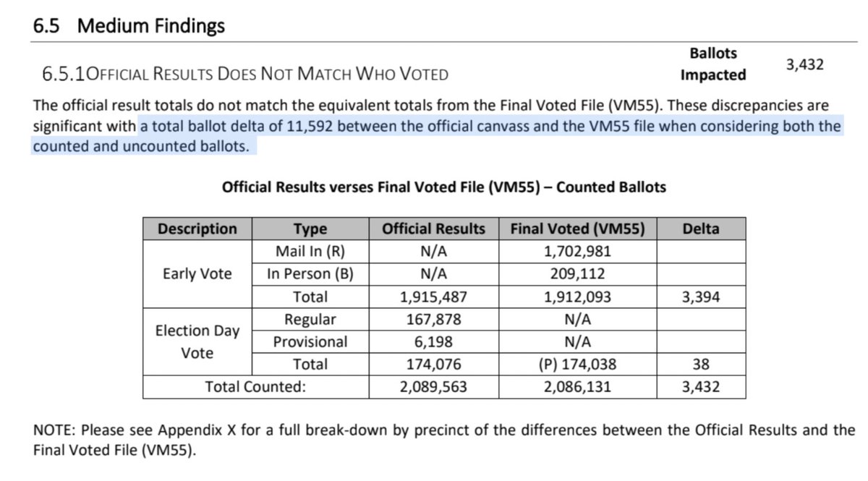Click the 3,432 ballots impacted value at top
The height and width of the screenshot is (481, 868).
(804, 64)
